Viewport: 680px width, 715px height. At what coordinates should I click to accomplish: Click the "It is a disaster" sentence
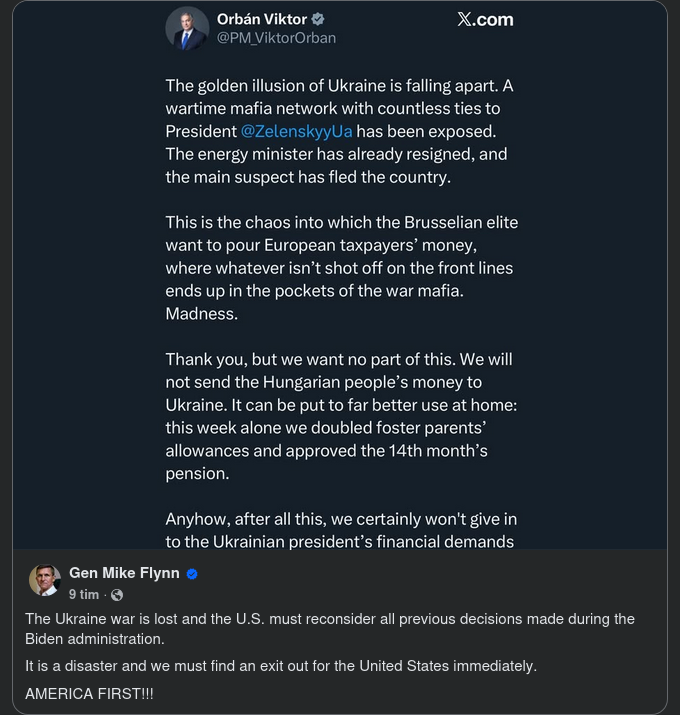tap(280, 665)
